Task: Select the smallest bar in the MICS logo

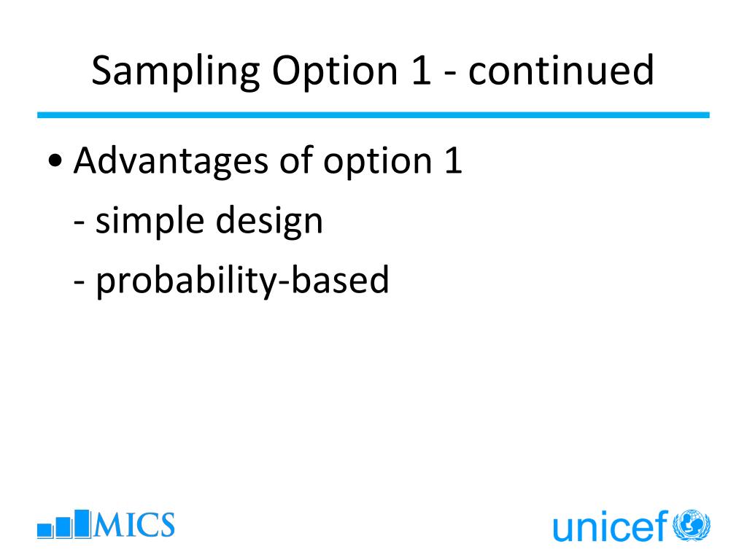Action: coord(44,531)
